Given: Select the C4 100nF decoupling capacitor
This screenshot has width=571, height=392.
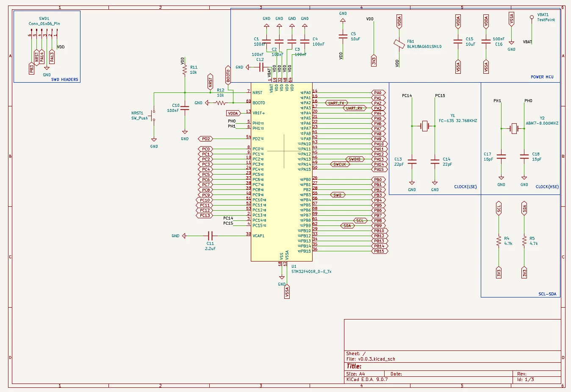Looking at the screenshot, I should [x=305, y=42].
